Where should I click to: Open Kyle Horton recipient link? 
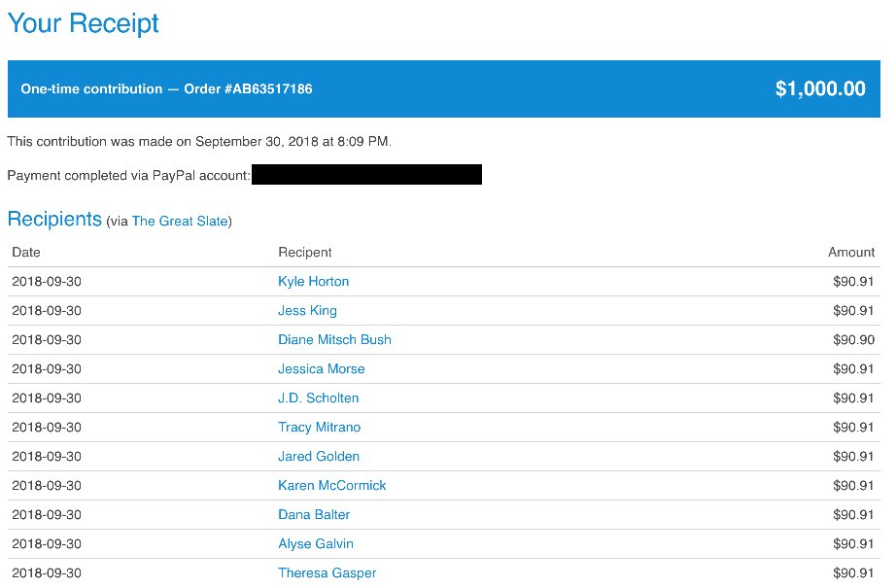click(313, 281)
